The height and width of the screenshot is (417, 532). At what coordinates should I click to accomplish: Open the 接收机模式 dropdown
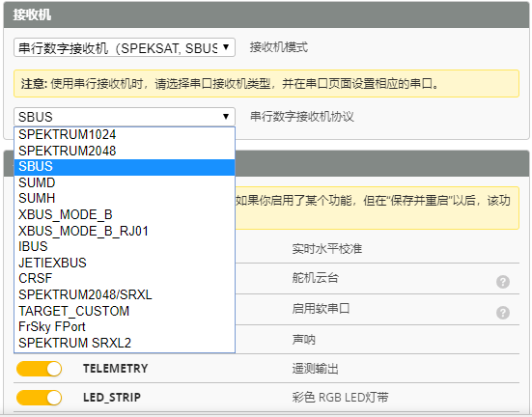tap(125, 47)
